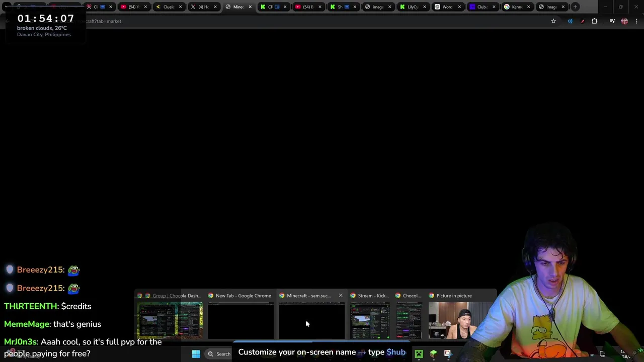644x362 pixels.
Task: Close the Word tab
Action: pos(459,7)
